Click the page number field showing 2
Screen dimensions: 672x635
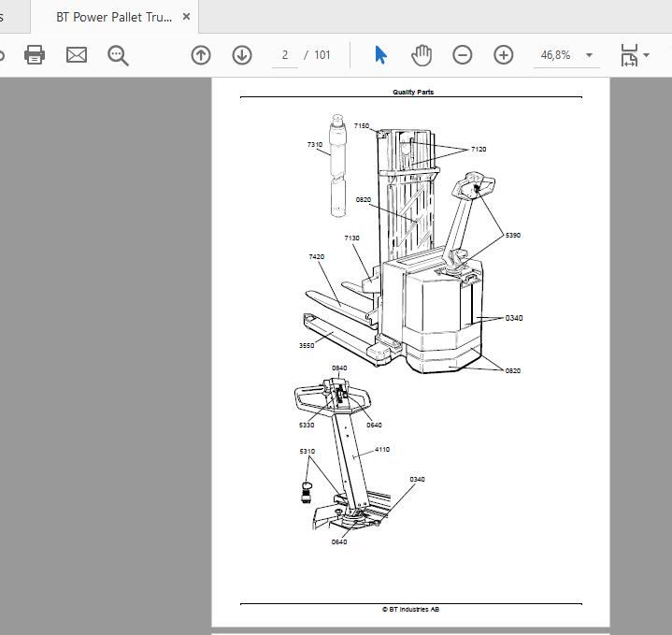point(285,55)
